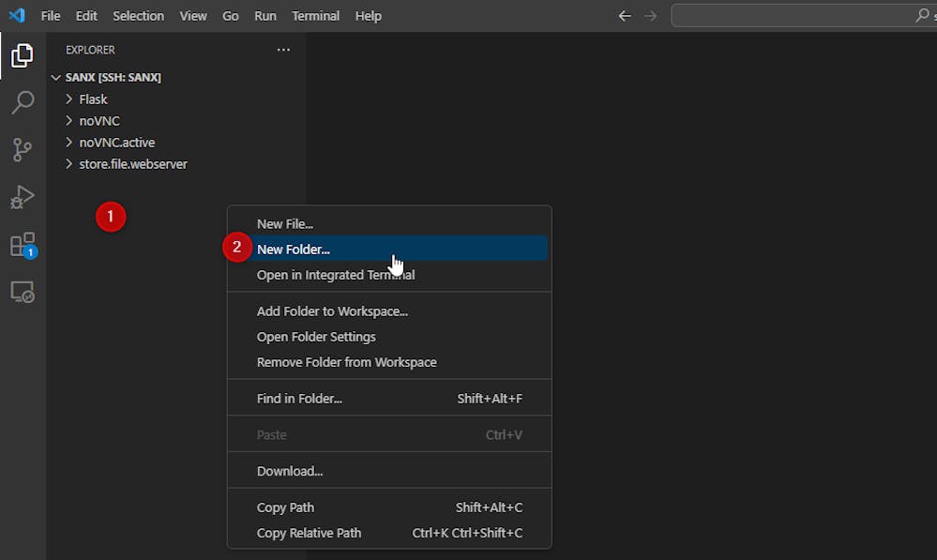
Task: Select Copy Relative Path menu entry
Action: (x=389, y=533)
